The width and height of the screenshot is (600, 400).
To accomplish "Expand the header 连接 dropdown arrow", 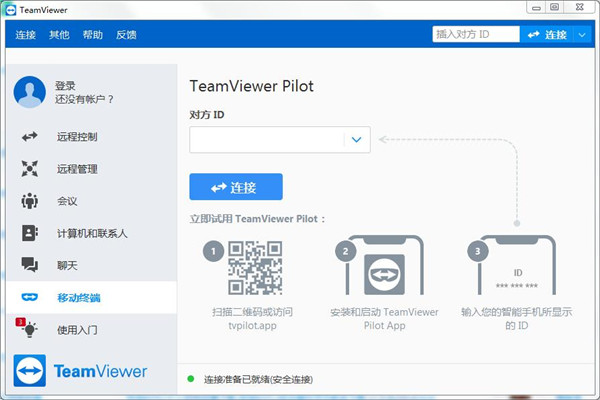I will (x=582, y=34).
